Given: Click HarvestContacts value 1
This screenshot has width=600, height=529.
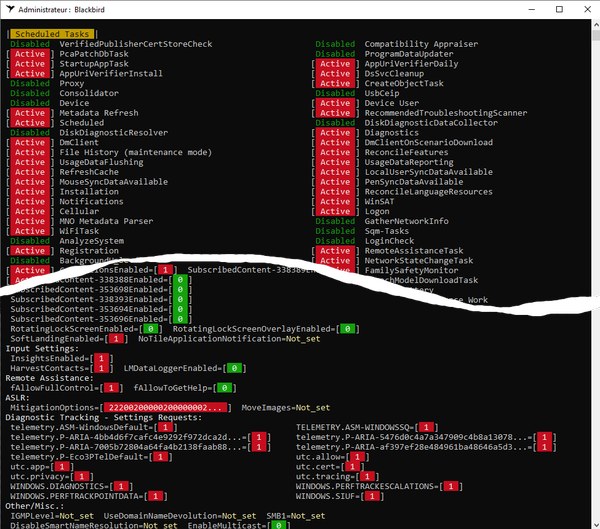Looking at the screenshot, I should (x=101, y=368).
